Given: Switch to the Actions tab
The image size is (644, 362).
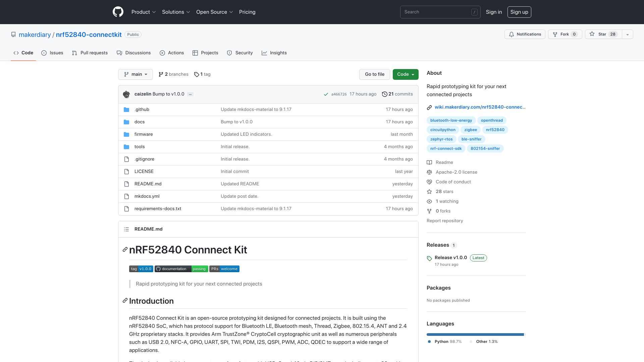Looking at the screenshot, I should tap(172, 53).
